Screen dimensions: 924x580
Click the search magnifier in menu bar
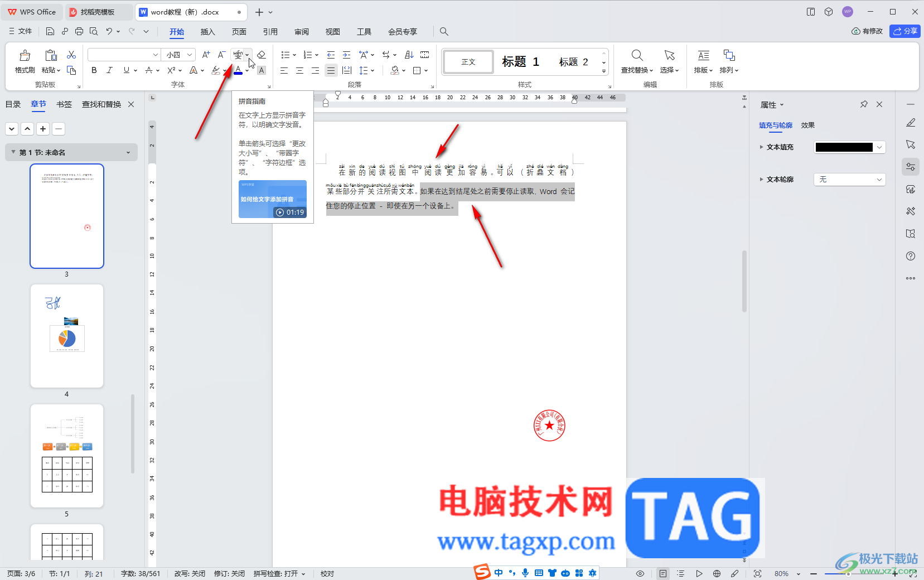444,31
